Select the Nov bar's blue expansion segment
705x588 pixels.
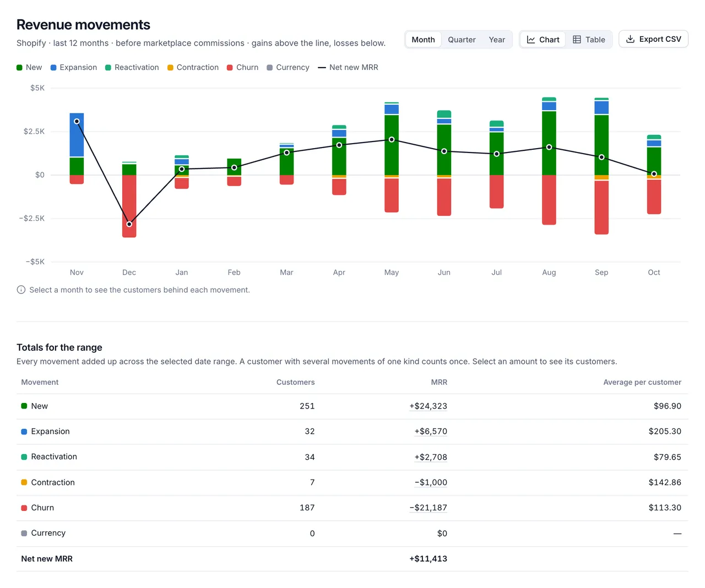coord(77,135)
